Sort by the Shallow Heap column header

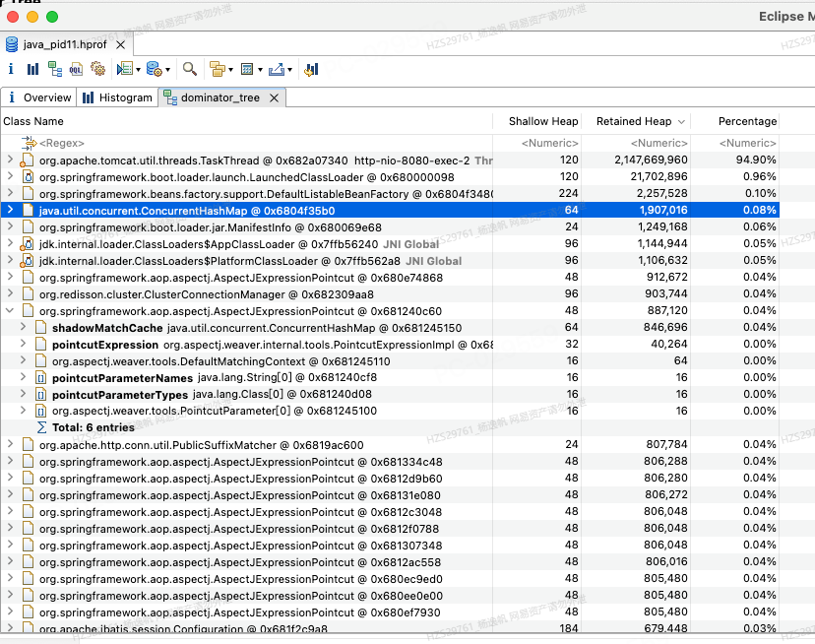coord(537,121)
